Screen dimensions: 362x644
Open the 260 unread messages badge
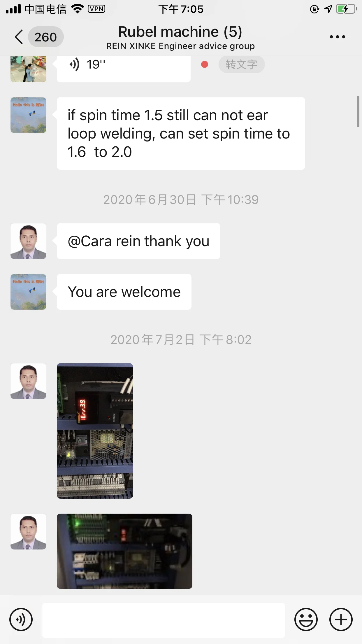coord(46,37)
